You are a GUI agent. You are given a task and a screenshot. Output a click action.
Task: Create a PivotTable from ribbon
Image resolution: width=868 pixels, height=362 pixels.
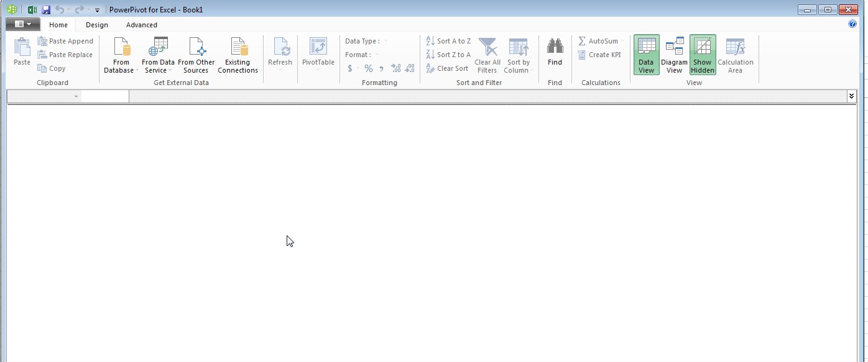point(318,55)
